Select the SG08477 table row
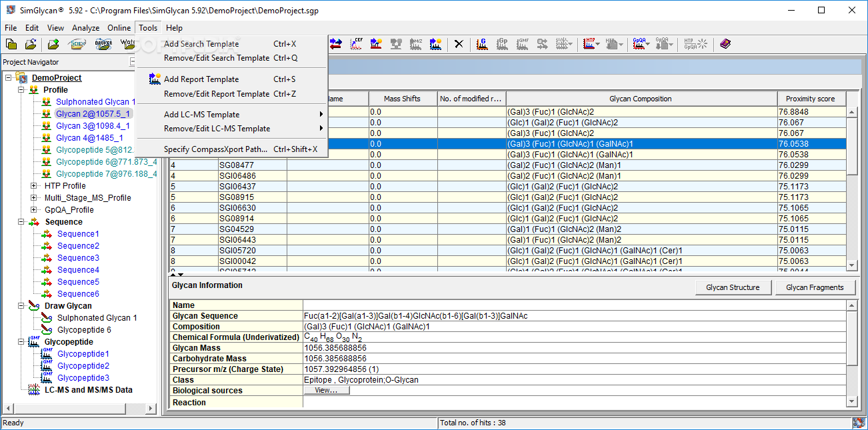The height and width of the screenshot is (430, 868). coord(507,165)
